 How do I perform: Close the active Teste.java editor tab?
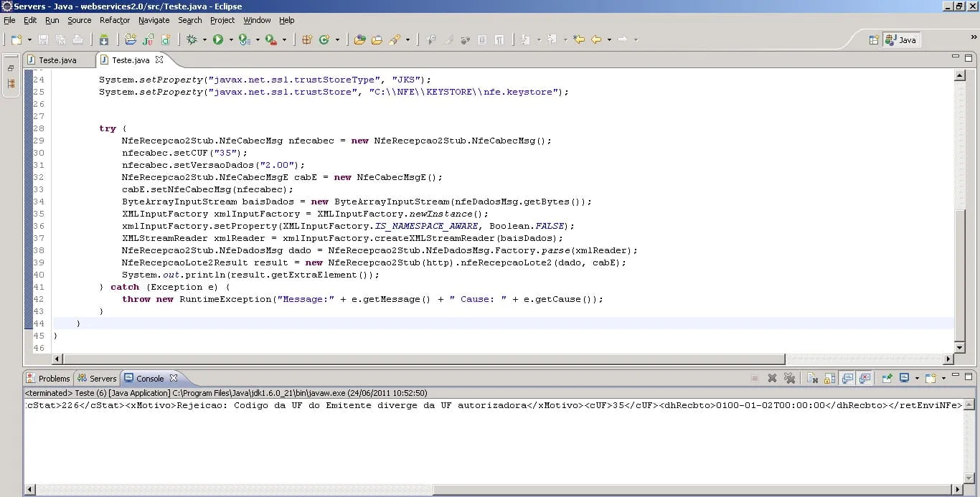[159, 60]
